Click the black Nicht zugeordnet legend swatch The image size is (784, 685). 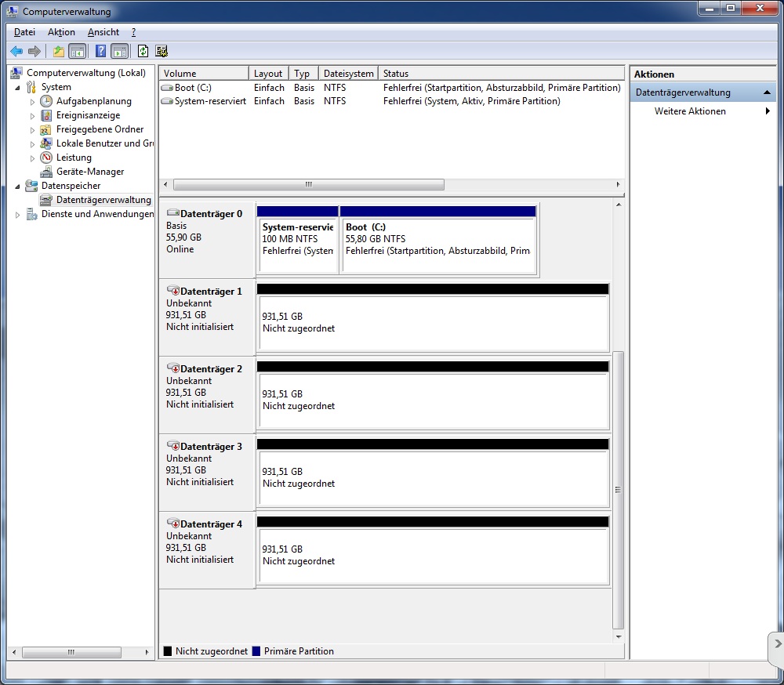click(x=168, y=651)
